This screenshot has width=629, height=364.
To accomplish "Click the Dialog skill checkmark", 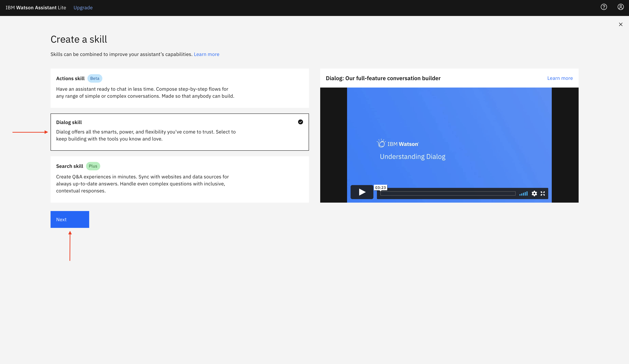I will pos(300,122).
